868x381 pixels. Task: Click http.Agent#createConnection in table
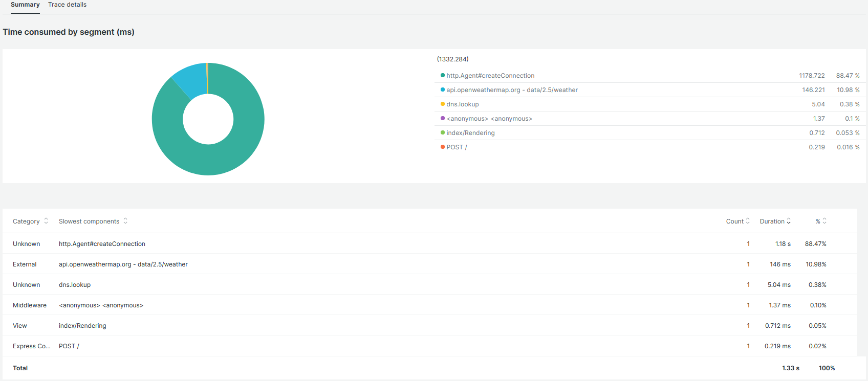coord(102,244)
